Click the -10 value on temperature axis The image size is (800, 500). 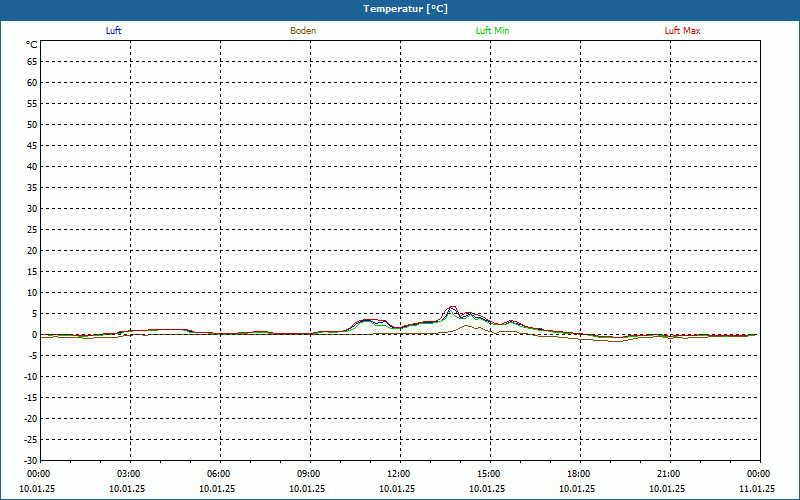[x=31, y=377]
